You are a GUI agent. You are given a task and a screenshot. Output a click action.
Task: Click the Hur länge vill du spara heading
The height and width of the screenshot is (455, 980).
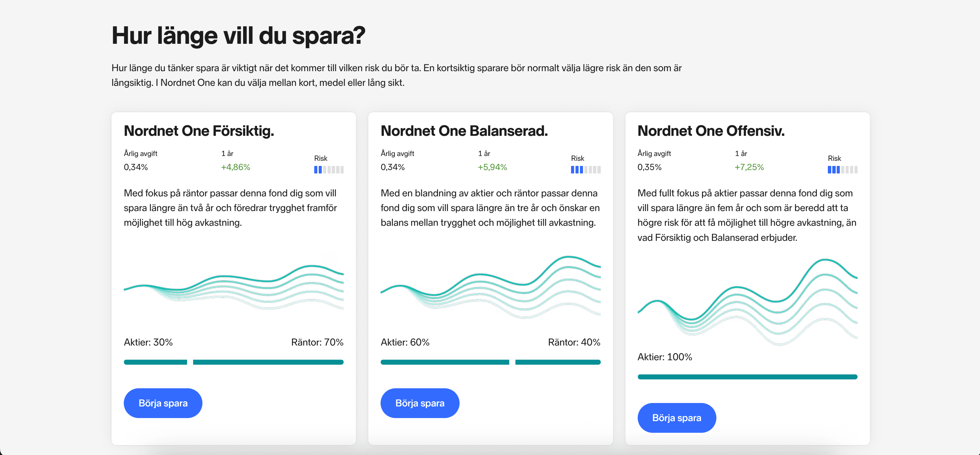tap(238, 36)
